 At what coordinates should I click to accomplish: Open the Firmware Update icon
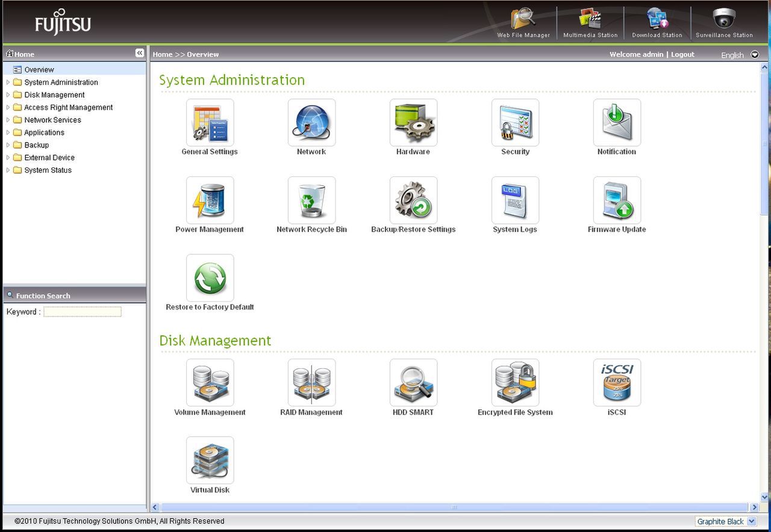pyautogui.click(x=617, y=200)
